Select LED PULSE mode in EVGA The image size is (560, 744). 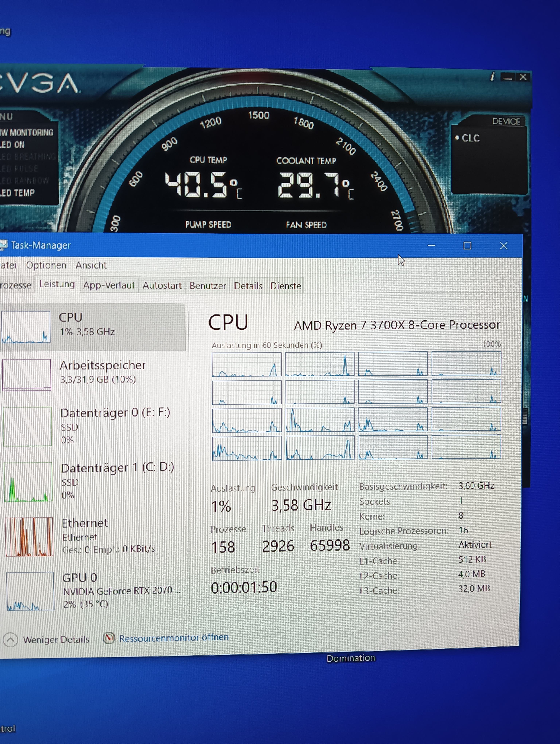pyautogui.click(x=19, y=168)
